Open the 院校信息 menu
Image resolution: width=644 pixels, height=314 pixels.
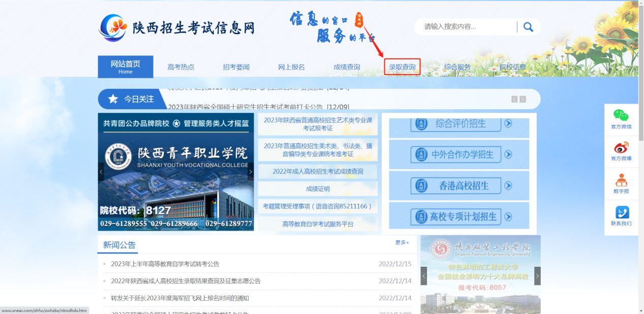coord(513,67)
